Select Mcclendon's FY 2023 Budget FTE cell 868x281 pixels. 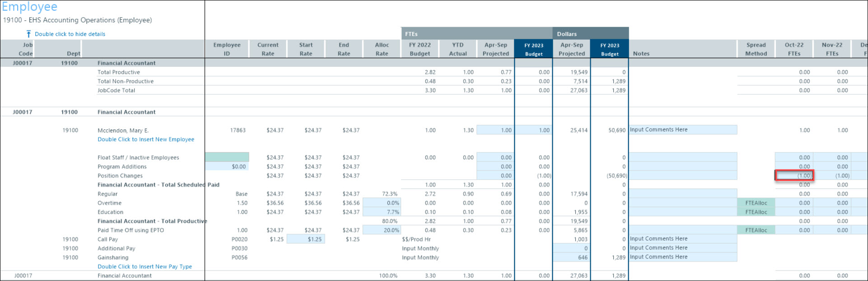[x=533, y=130]
